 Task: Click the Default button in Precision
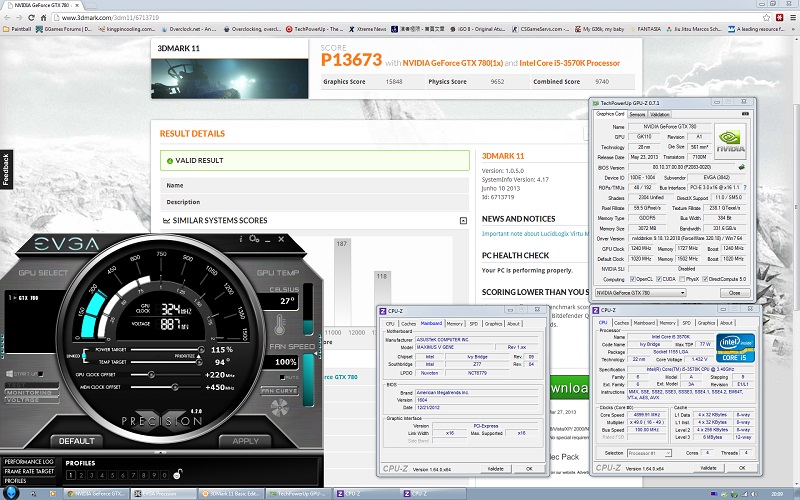tap(77, 441)
